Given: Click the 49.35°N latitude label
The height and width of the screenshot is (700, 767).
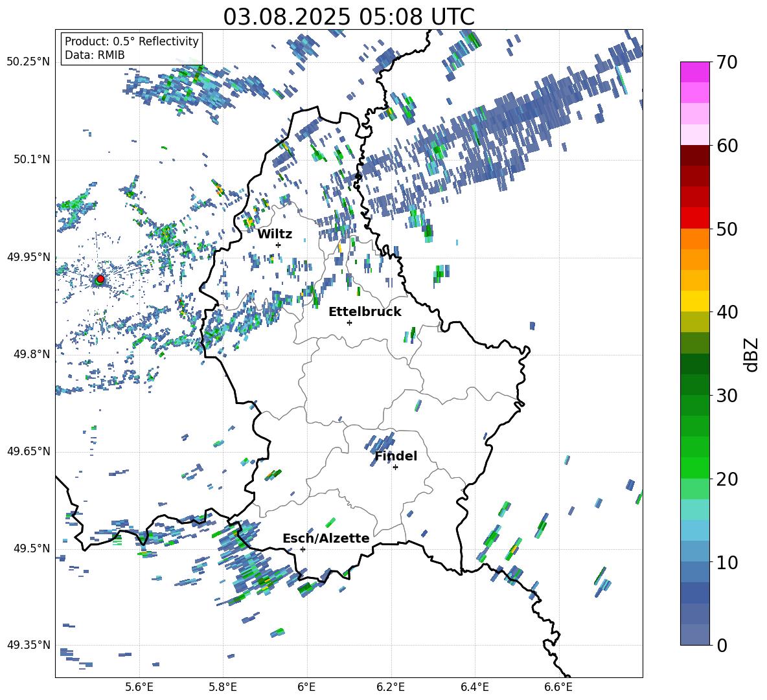Looking at the screenshot, I should (29, 645).
